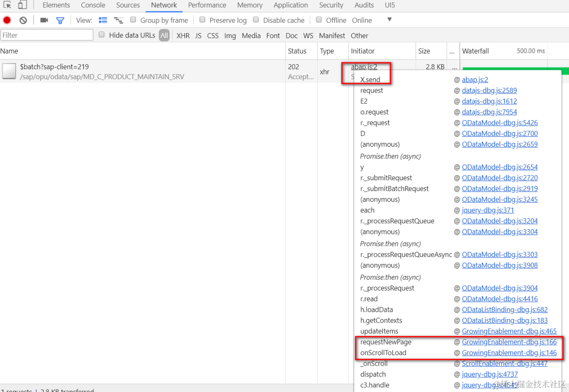Screen dimensions: 569x392
Task: Filter requests by WS
Action: (308, 35)
